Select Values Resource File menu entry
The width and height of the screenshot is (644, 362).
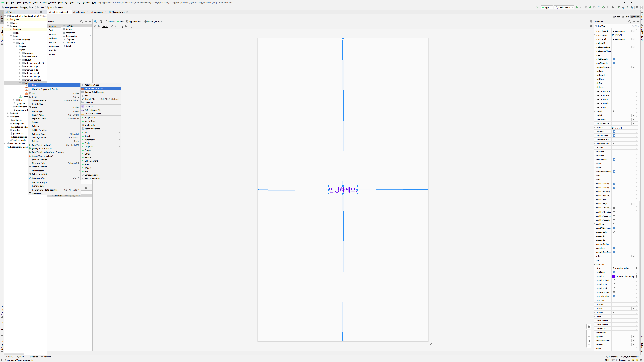click(x=94, y=88)
